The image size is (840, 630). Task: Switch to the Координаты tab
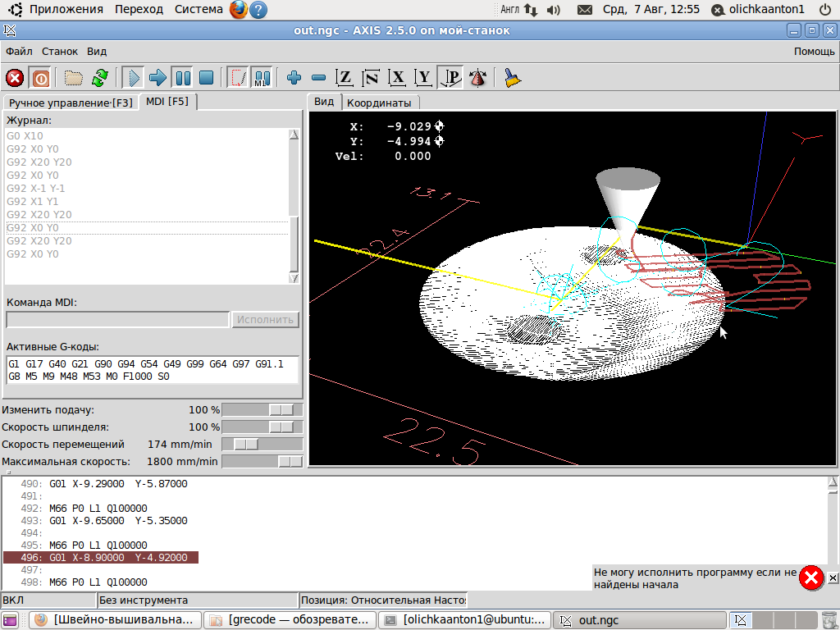point(379,103)
